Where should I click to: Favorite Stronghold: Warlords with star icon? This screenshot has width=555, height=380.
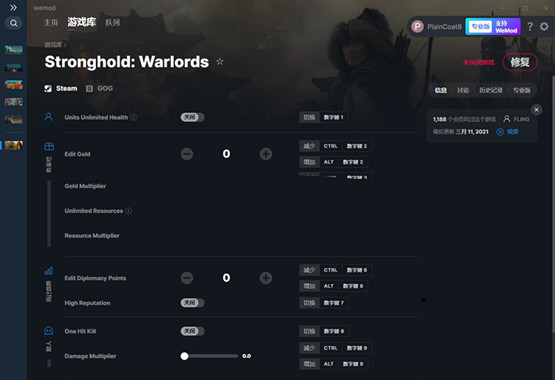coord(220,62)
